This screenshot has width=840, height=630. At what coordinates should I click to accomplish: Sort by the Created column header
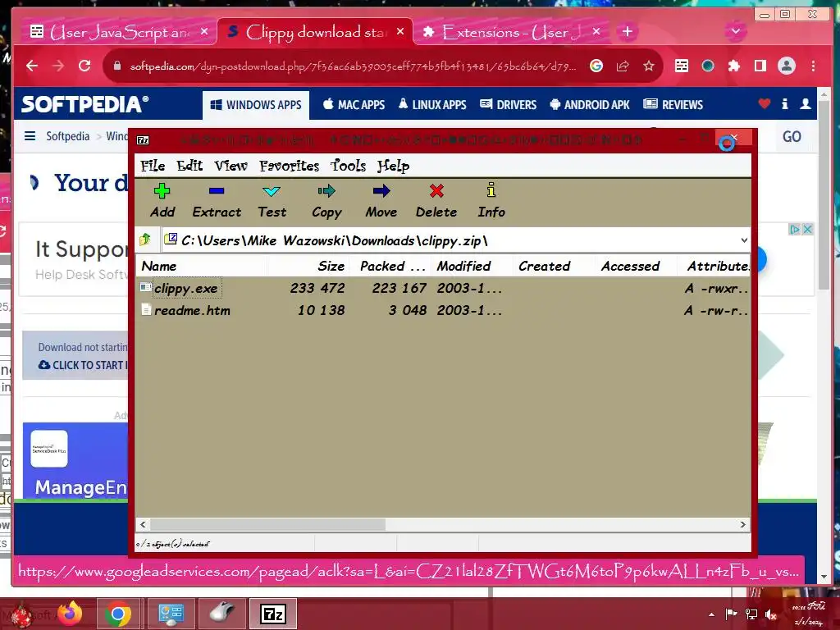[x=555, y=267]
